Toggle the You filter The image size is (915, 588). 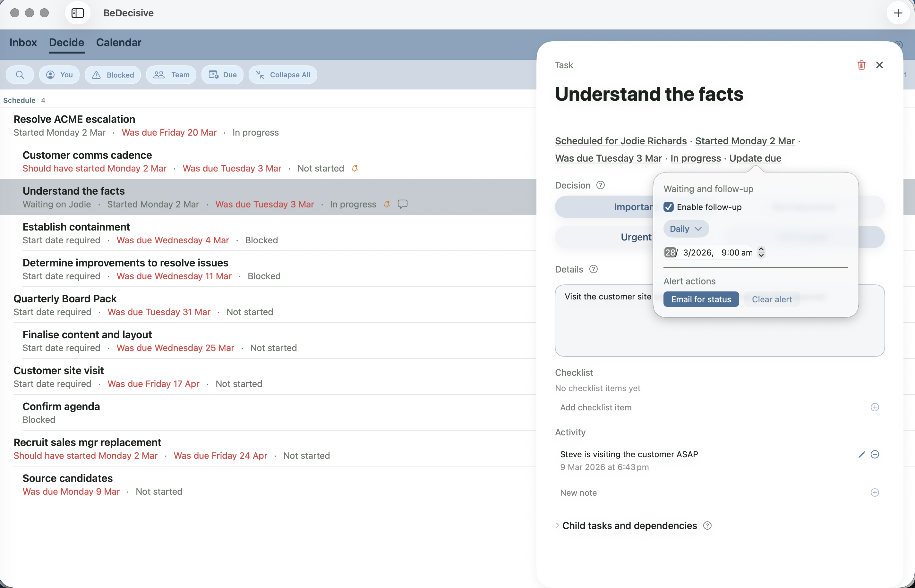pos(59,75)
